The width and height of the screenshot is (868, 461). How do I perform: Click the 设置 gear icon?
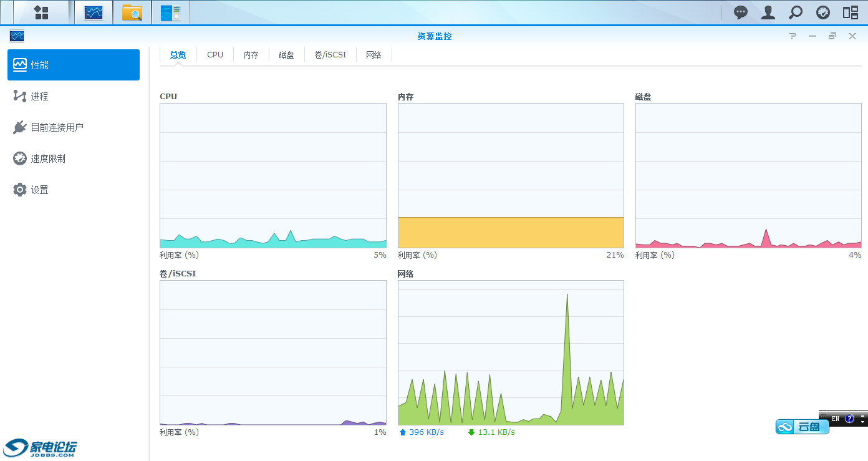click(x=20, y=190)
